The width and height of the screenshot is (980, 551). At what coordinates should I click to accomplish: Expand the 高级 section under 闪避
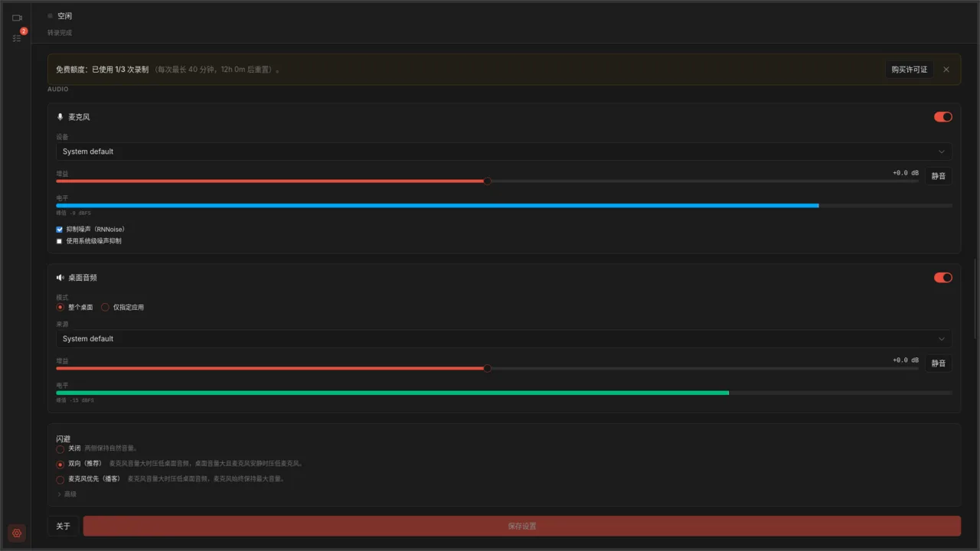click(x=67, y=494)
